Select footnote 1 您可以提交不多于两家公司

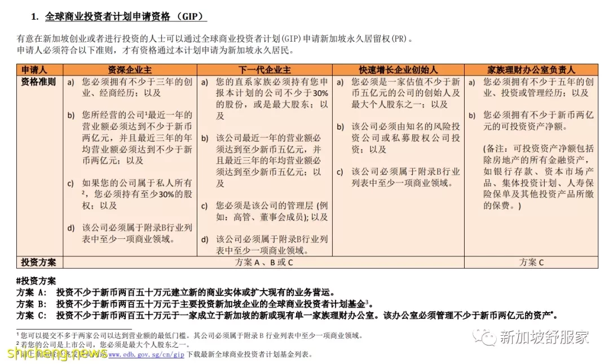point(189,335)
